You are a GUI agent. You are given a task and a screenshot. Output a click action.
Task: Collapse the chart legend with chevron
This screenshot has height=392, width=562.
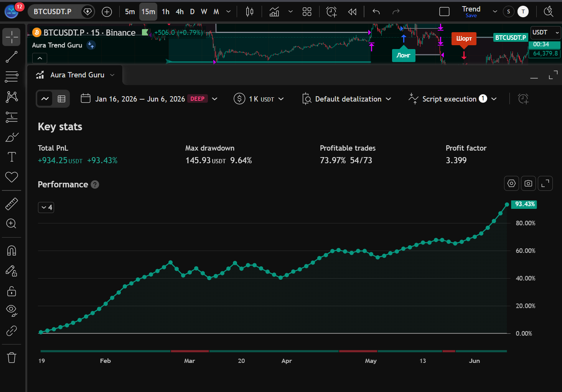40,58
